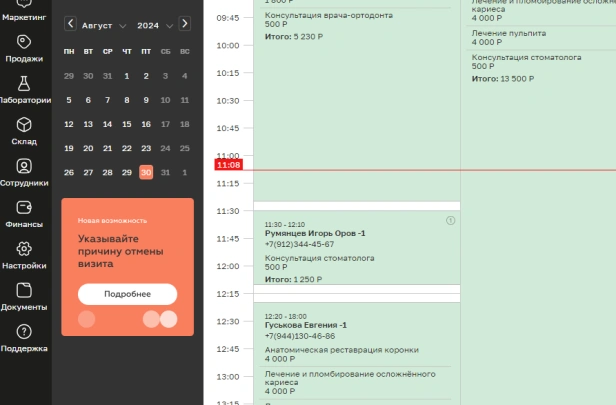
Task: Open the Финансы wallet icon
Action: [x=25, y=214]
